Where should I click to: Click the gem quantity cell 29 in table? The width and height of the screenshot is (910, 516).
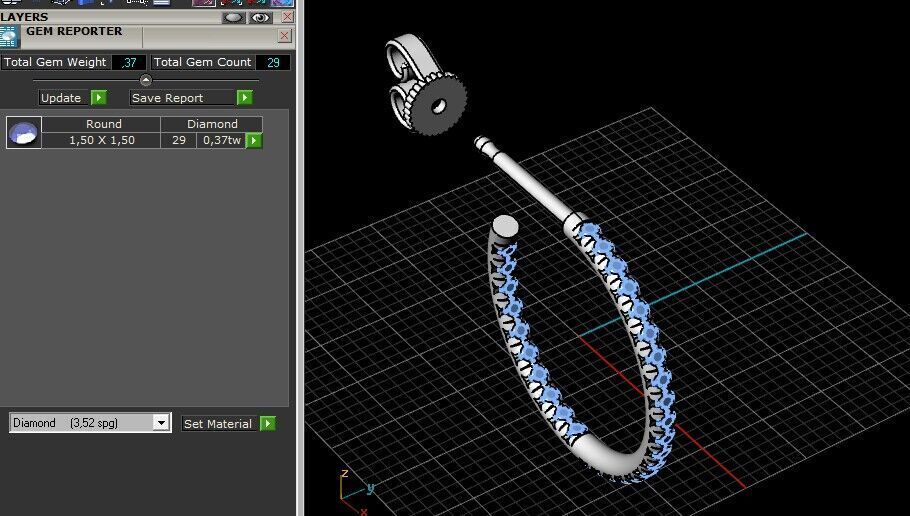[x=179, y=140]
